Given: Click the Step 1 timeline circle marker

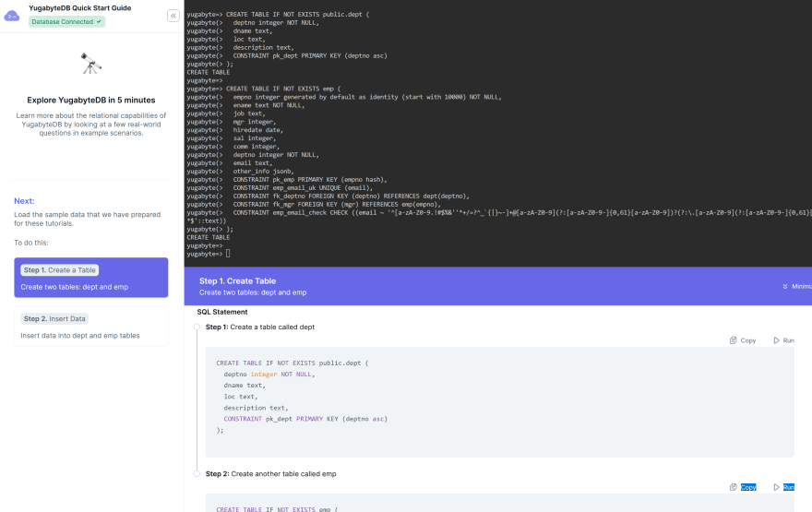Looking at the screenshot, I should tap(197, 327).
